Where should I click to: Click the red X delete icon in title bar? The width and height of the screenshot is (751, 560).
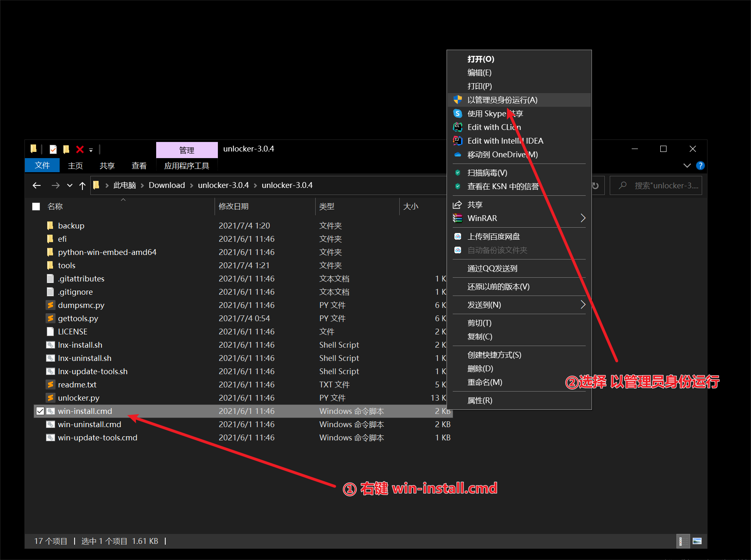pos(80,149)
